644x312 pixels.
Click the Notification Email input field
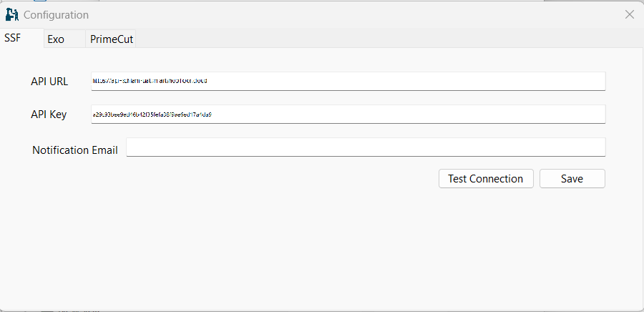tap(365, 147)
